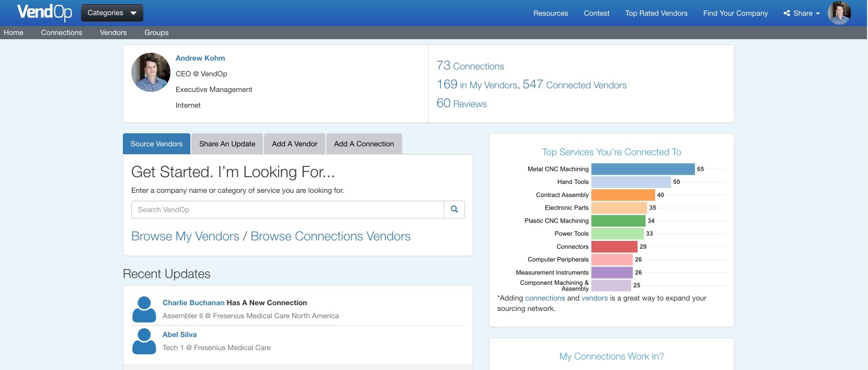Open the Contest page

point(597,13)
